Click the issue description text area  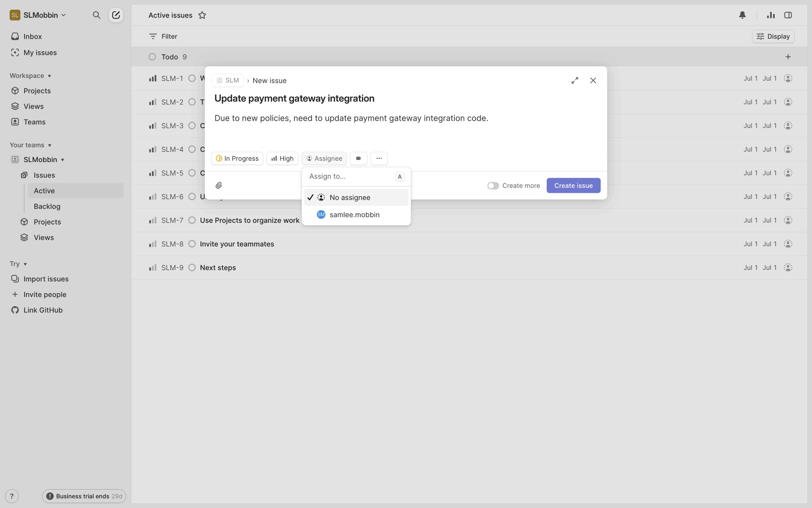(x=406, y=119)
